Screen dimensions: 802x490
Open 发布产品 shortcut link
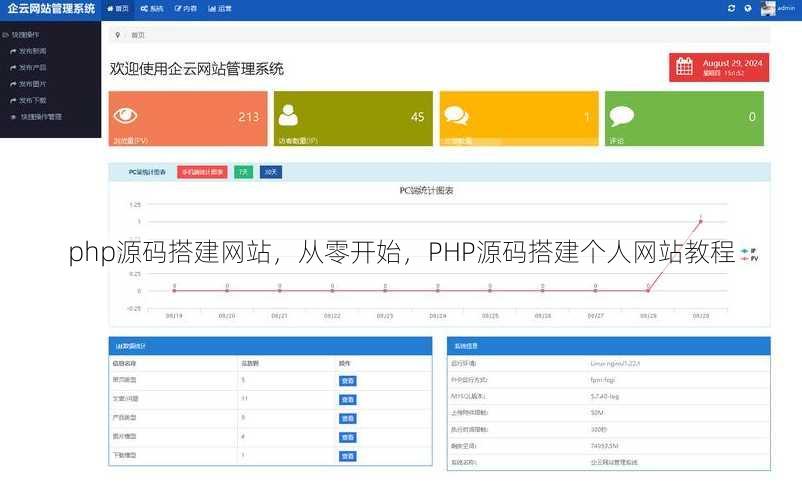[x=33, y=68]
